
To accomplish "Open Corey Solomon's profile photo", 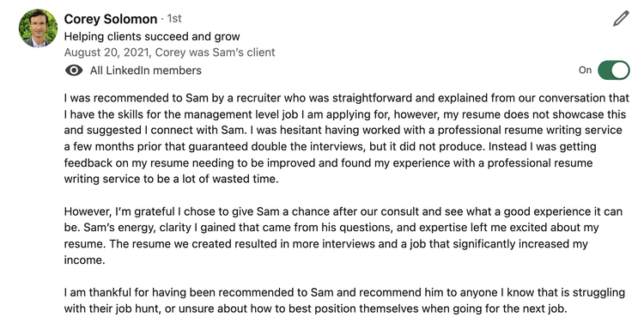I will [38, 28].
